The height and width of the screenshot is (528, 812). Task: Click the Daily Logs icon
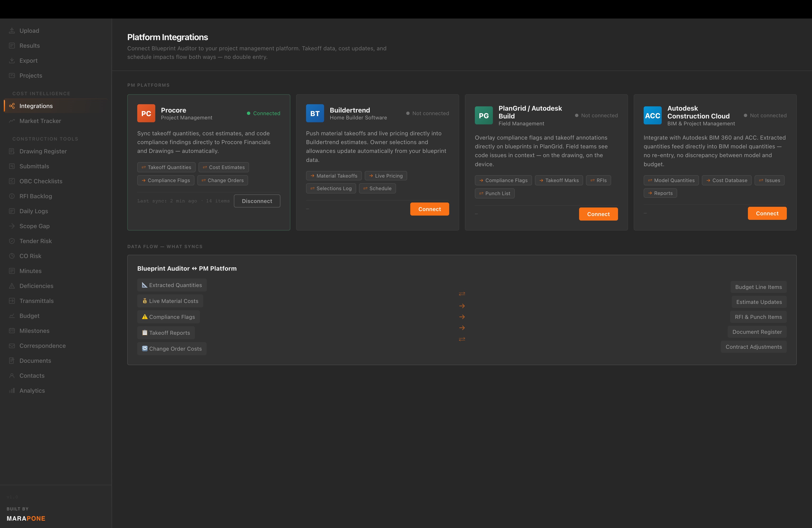(12, 211)
